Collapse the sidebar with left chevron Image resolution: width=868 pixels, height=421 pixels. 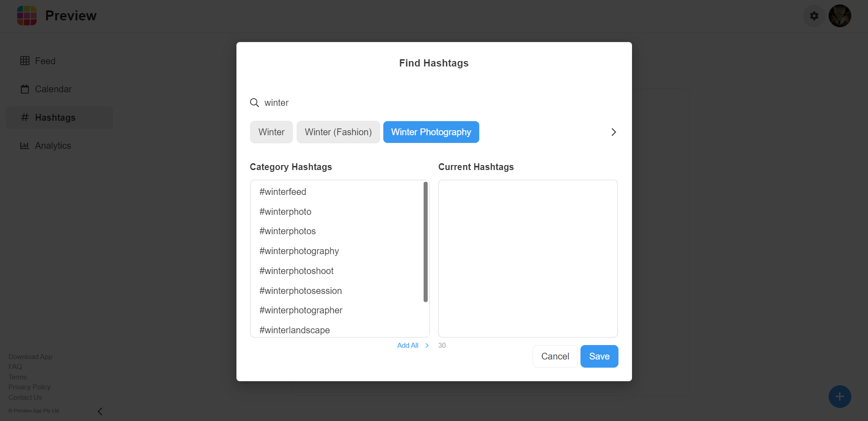click(x=100, y=411)
